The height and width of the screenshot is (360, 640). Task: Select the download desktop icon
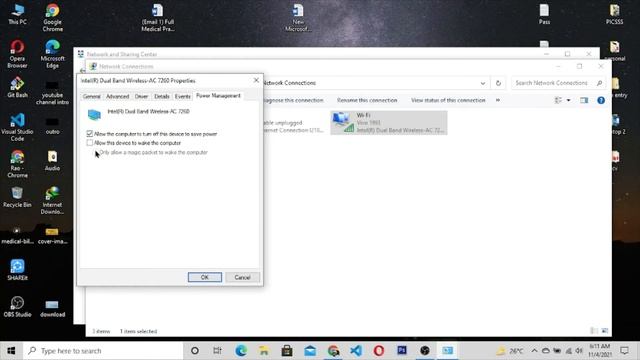(52, 309)
